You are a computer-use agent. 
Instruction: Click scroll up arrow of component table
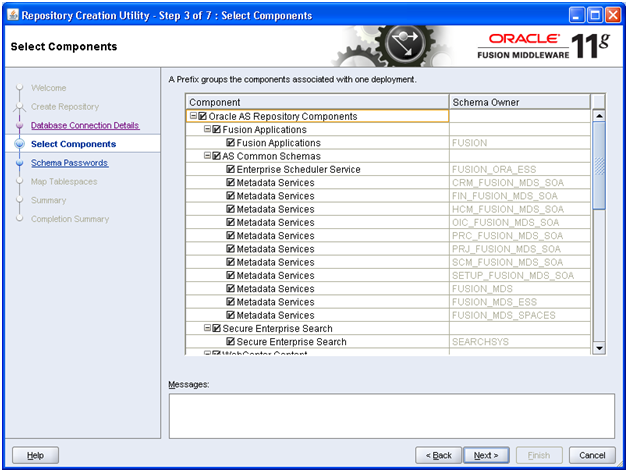[x=599, y=116]
